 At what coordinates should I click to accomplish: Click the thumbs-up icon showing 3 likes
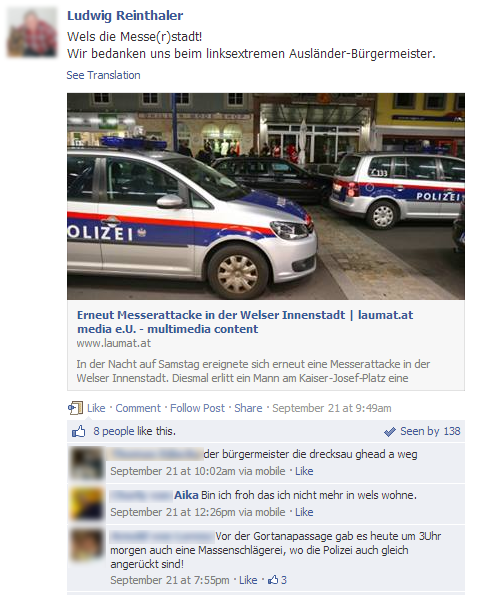coord(273,580)
